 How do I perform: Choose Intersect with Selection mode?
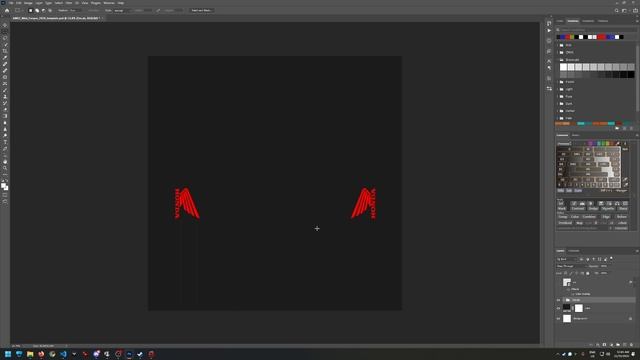(x=50, y=11)
